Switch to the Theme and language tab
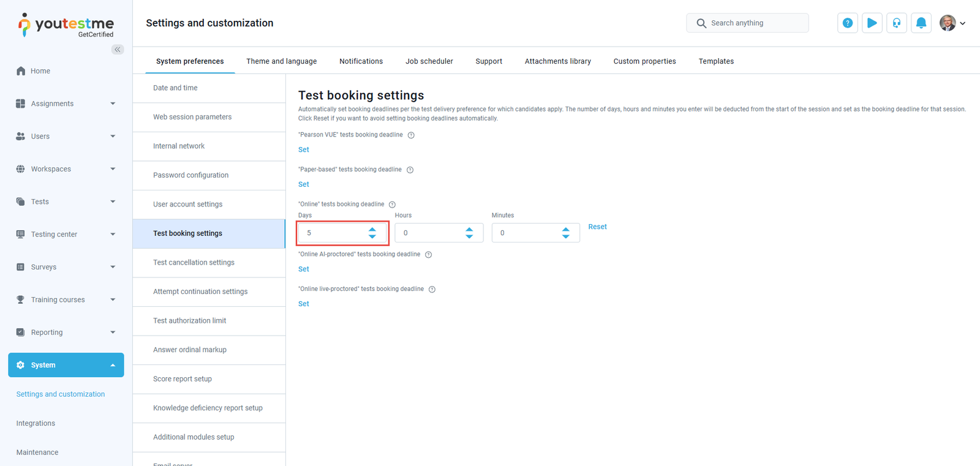980x466 pixels. [x=281, y=61]
